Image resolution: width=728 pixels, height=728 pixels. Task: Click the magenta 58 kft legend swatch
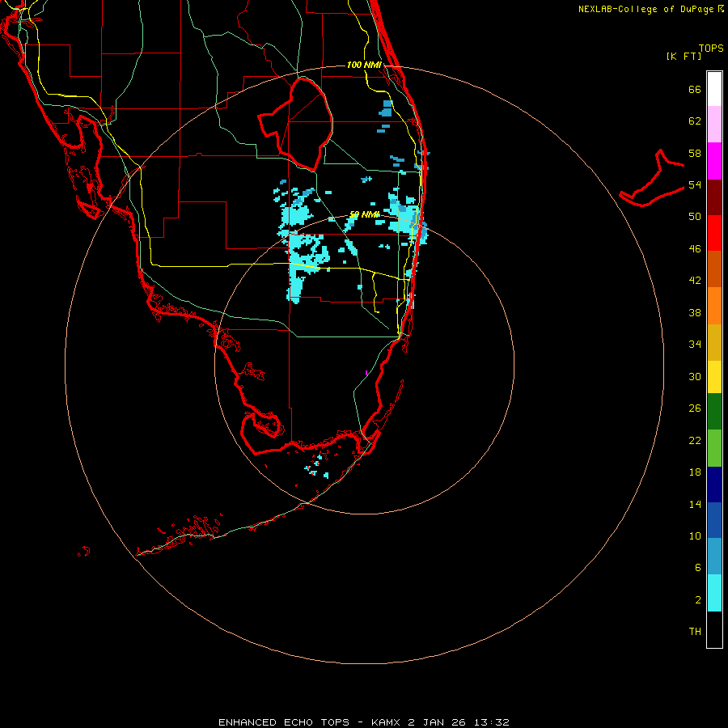[x=714, y=161]
